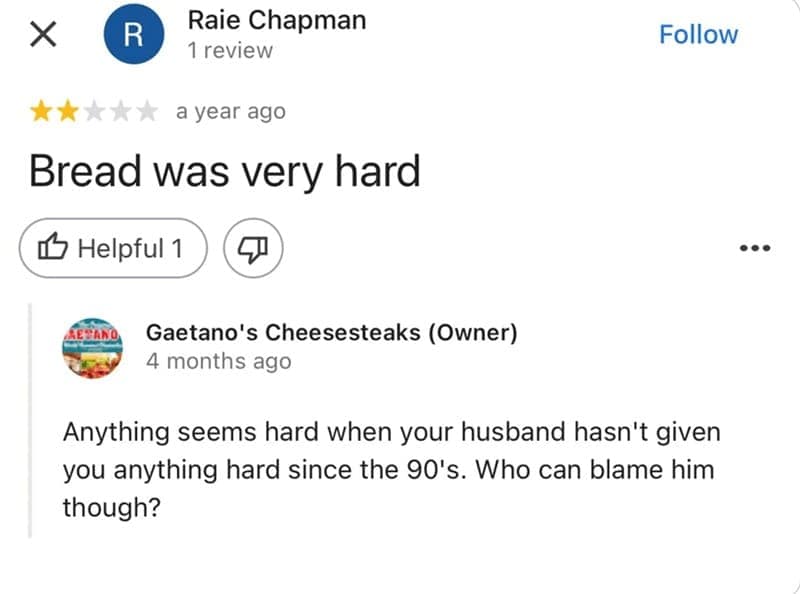800x594 pixels.
Task: Toggle the thumbs-down not helpful button
Action: click(x=254, y=248)
